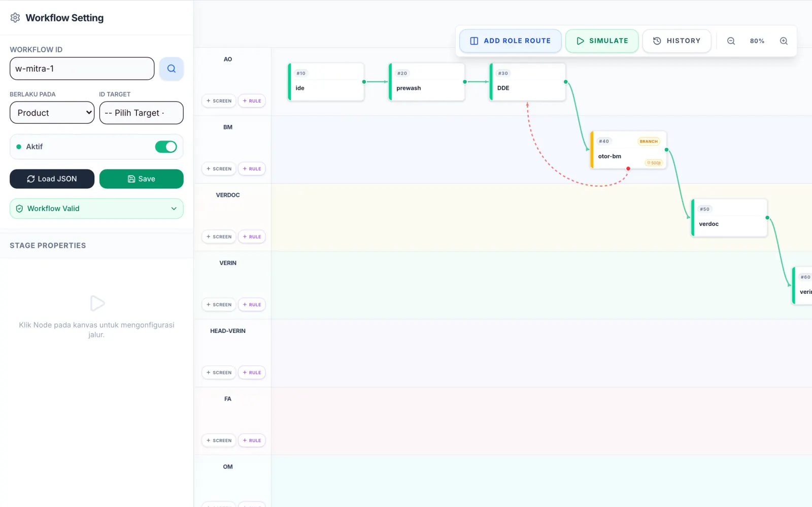Add a rule to the AO lane
The image size is (812, 507).
[x=252, y=101]
